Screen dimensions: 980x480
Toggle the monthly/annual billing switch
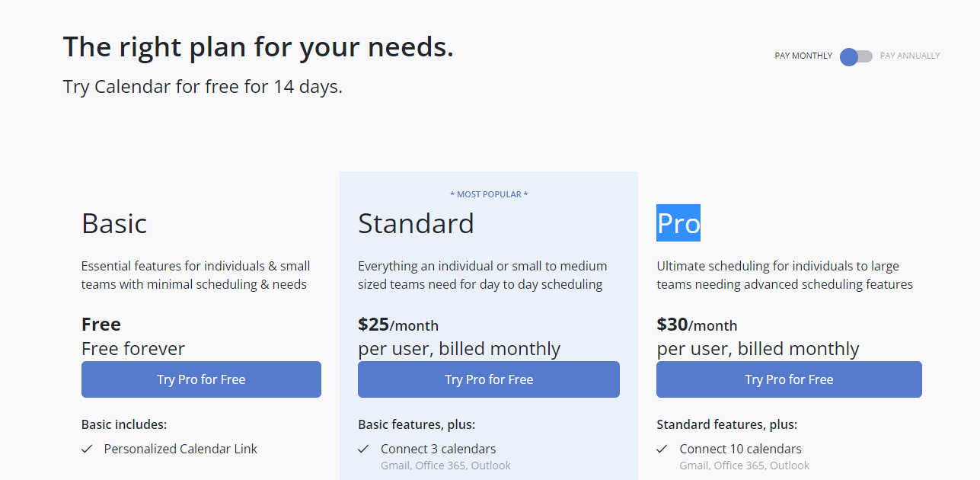pyautogui.click(x=856, y=56)
